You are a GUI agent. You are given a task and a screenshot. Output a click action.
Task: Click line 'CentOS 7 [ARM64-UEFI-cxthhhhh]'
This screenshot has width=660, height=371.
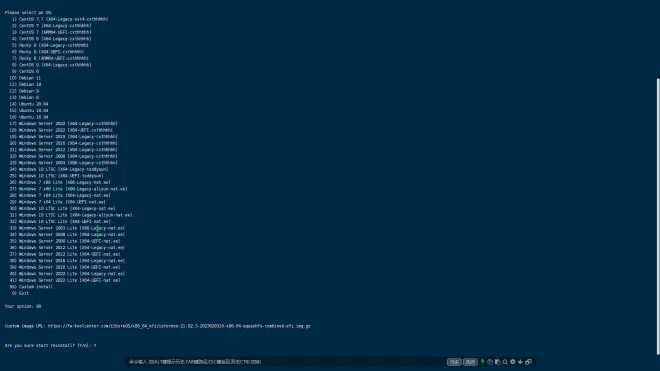(x=52, y=32)
